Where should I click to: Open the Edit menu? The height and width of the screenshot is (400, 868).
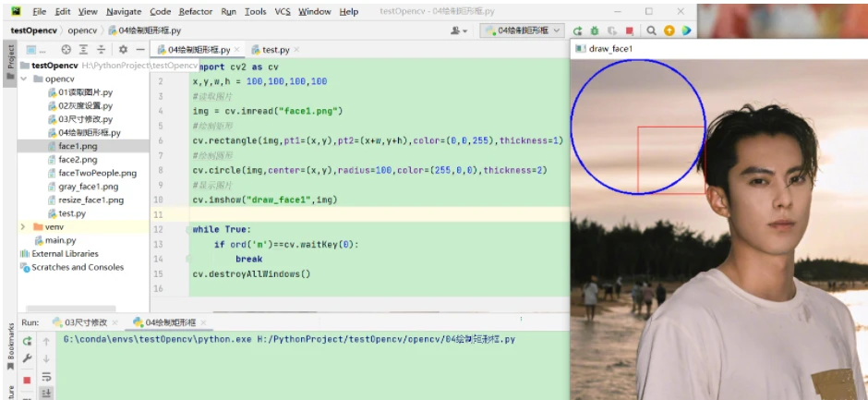tap(63, 11)
